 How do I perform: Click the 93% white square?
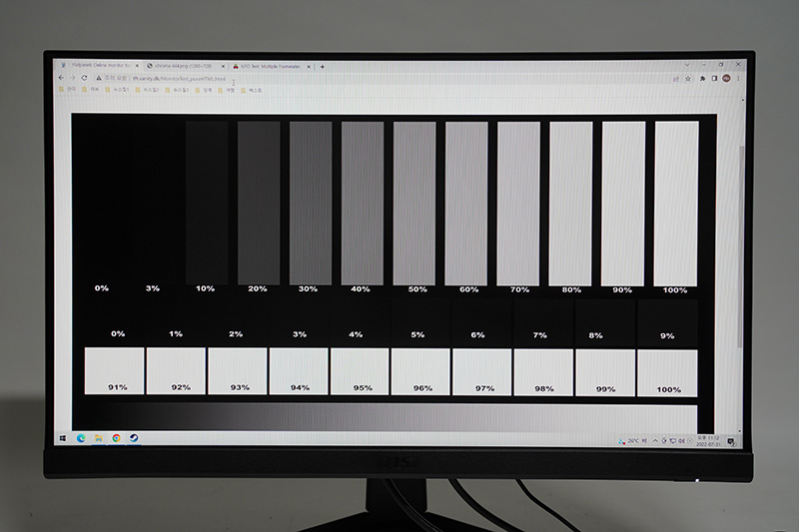click(x=237, y=371)
